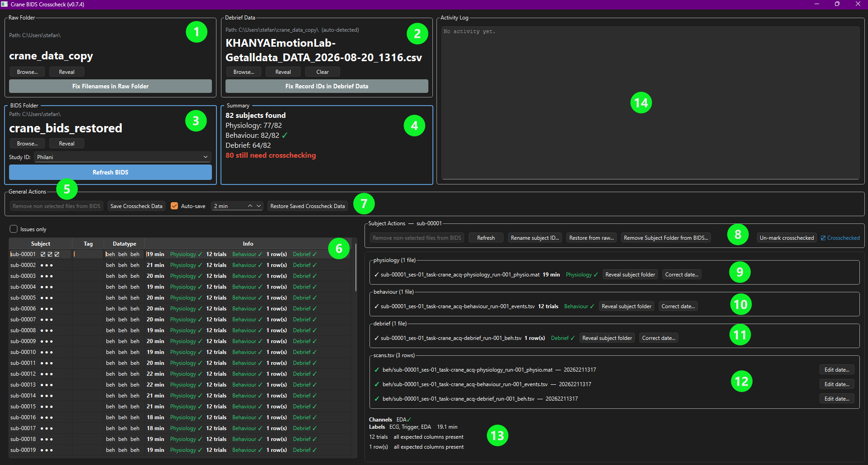Screen dimensions: 868x465
Task: Click the Crane BIDS Crosscheck app icon
Action: [x=5, y=4]
